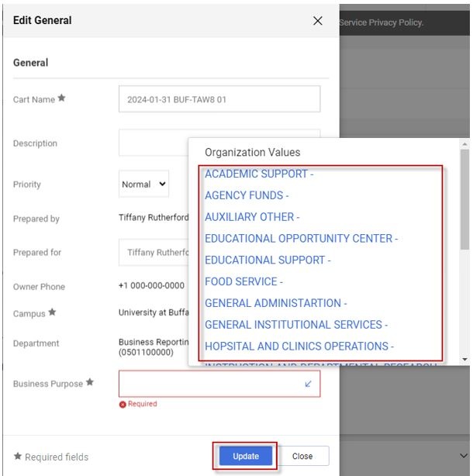
Task: Pick EDUCATIONAL OPPORTUNITY CENTER option
Action: [x=301, y=239]
